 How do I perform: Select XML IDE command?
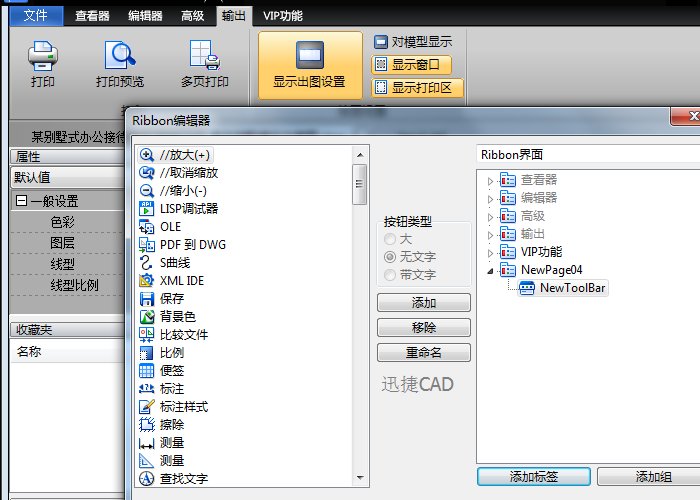171,280
